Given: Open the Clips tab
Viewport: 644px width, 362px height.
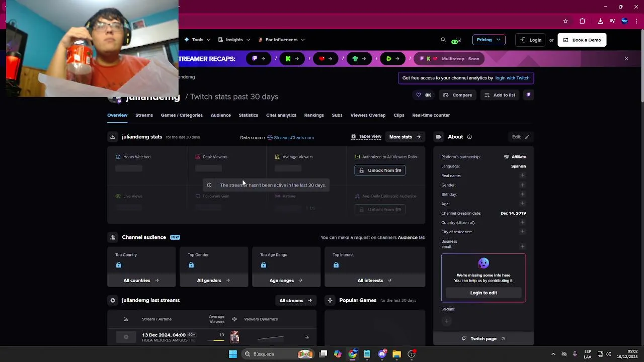Looking at the screenshot, I should click(x=399, y=115).
